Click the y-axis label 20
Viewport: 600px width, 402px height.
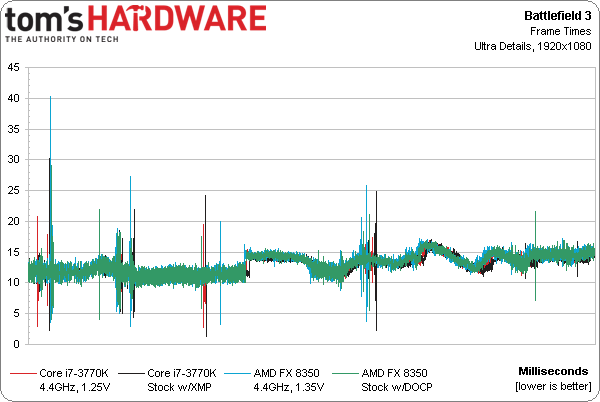pos(13,221)
